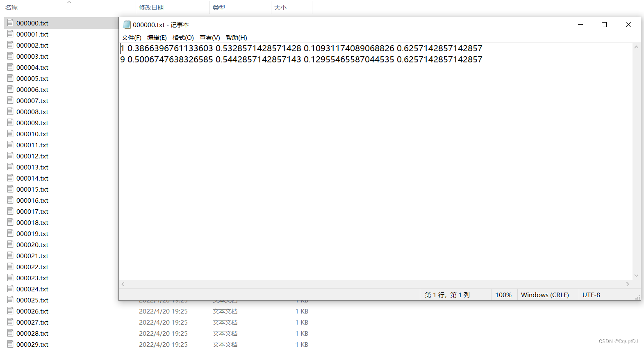Click the UTF-8 encoding status entry
Screen dimensions: 644x348
coord(591,295)
